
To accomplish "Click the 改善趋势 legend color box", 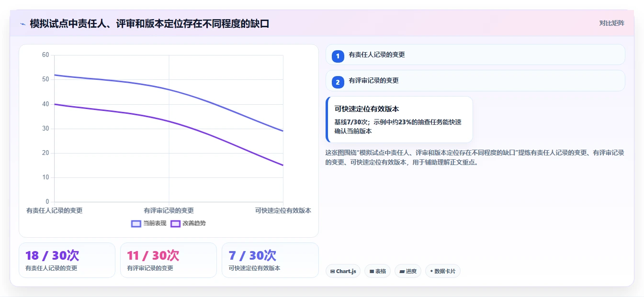I will [x=175, y=223].
